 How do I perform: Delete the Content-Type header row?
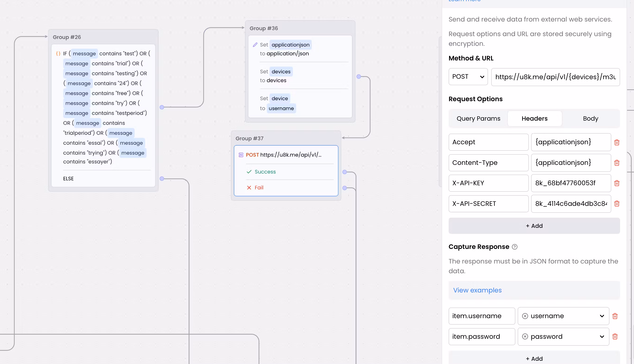pyautogui.click(x=617, y=163)
